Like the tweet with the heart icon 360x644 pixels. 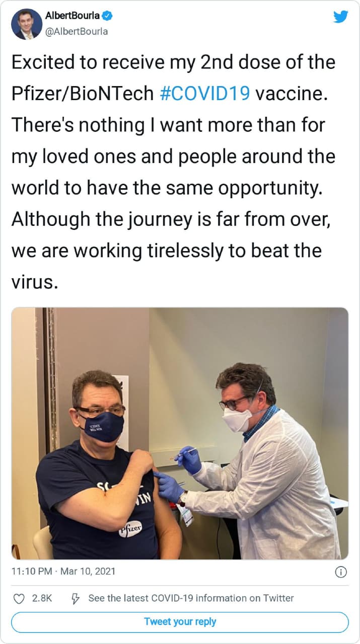pos(19,598)
